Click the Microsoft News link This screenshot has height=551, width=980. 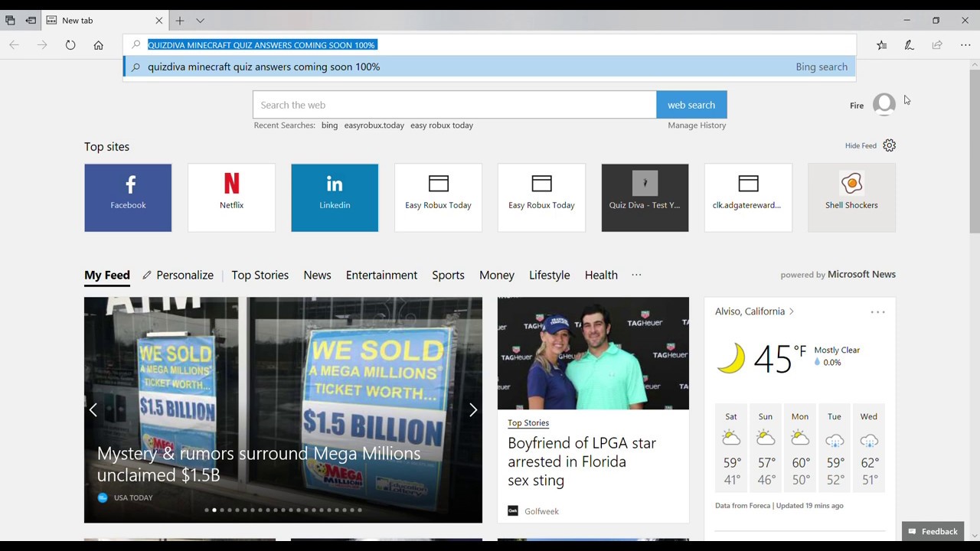click(x=861, y=275)
